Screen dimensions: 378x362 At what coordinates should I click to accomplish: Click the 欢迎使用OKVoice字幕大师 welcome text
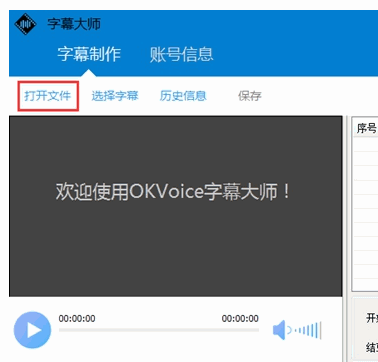[173, 192]
